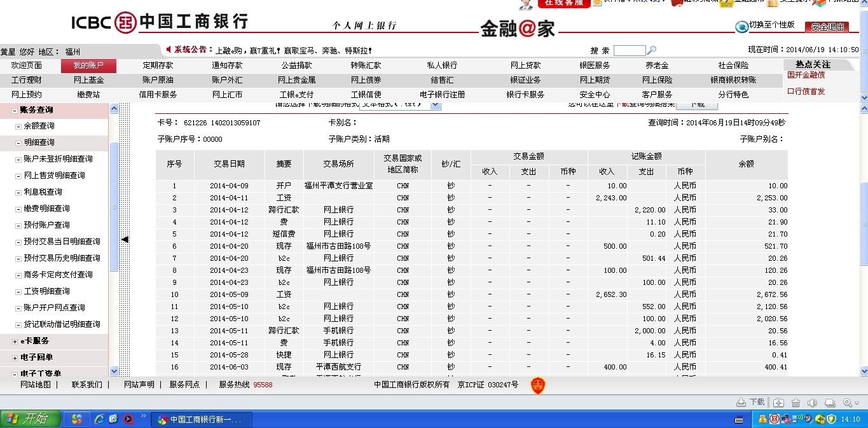Open the 我的账户 menu tab
868x428 pixels.
coord(88,66)
